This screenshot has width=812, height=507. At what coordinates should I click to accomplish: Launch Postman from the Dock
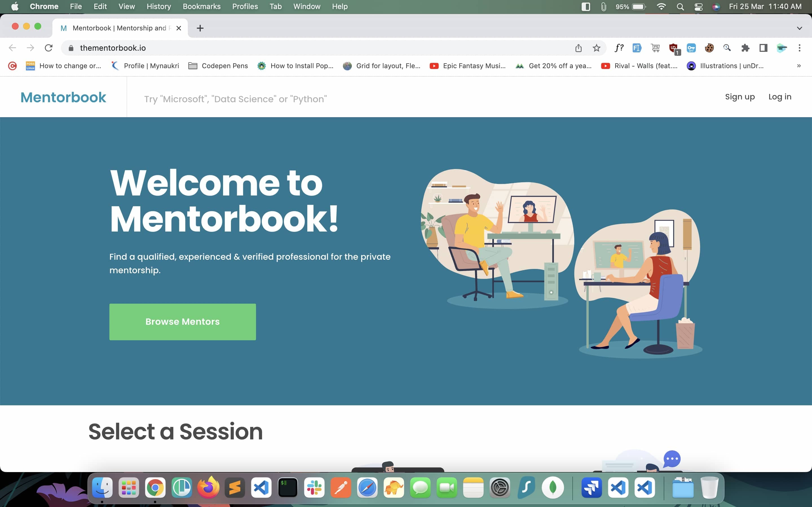[341, 488]
